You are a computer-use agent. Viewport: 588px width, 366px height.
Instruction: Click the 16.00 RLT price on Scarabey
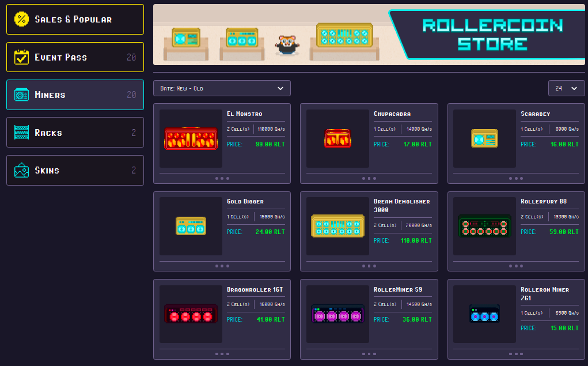click(x=564, y=144)
